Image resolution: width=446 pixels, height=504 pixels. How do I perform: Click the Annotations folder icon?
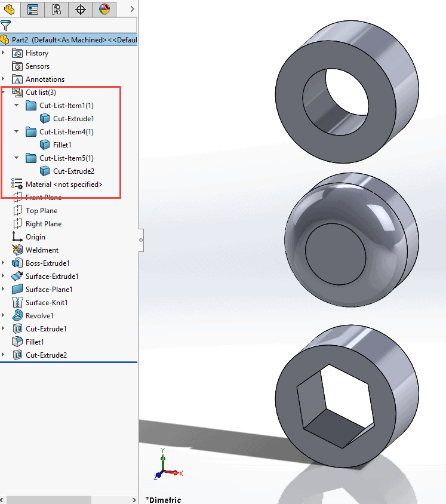17,79
